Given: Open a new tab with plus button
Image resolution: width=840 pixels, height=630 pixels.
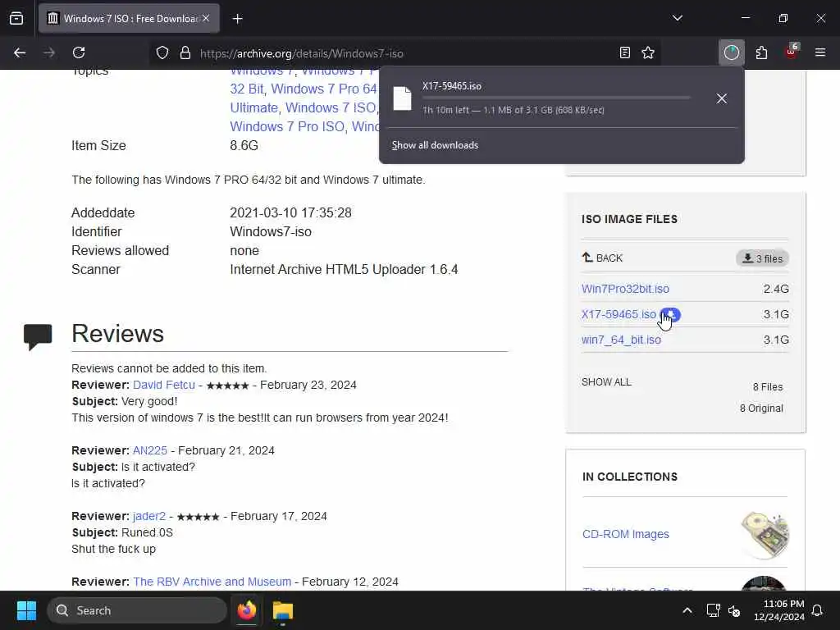Looking at the screenshot, I should click(237, 19).
